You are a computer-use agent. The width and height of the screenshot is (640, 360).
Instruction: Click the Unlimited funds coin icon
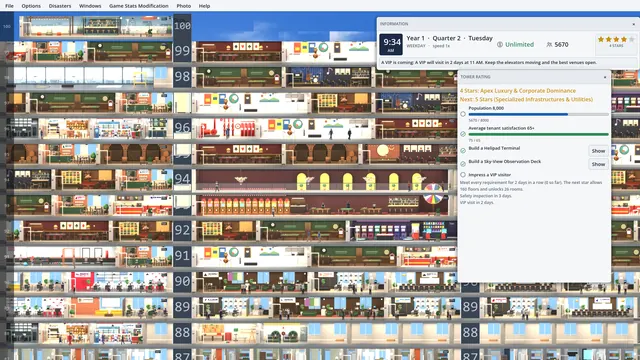click(x=500, y=44)
